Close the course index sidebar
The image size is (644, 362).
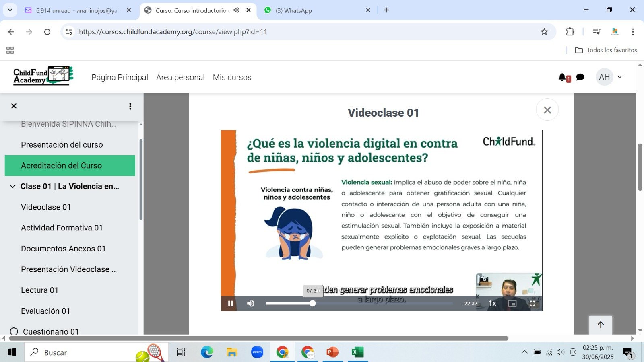pyautogui.click(x=14, y=106)
